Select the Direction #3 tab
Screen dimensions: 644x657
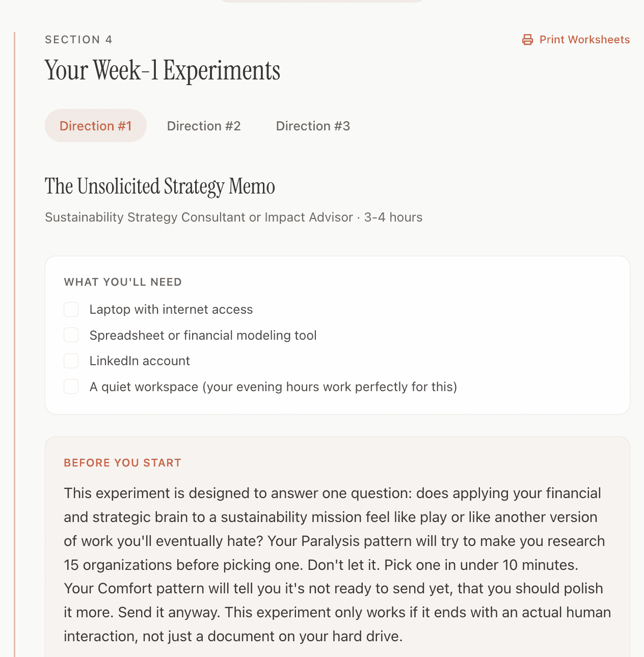(313, 126)
